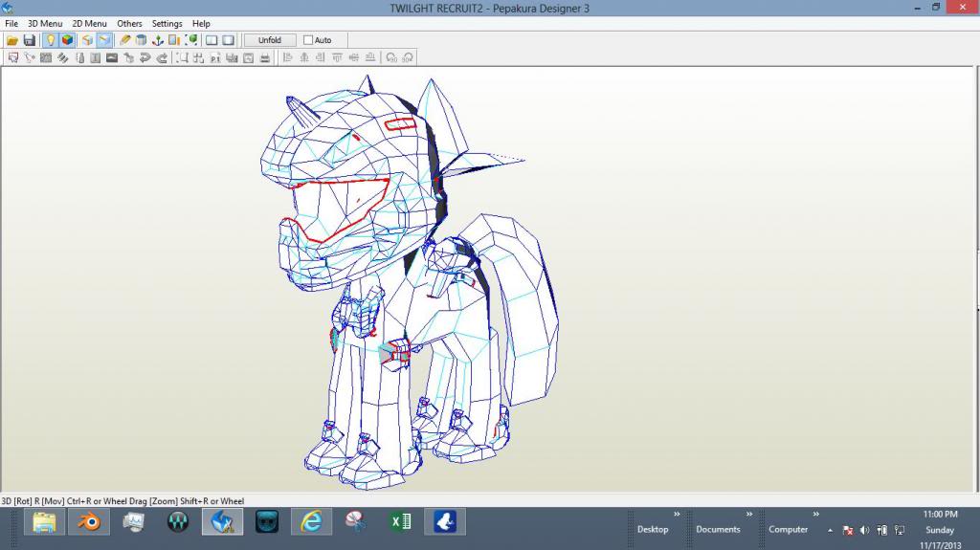The image size is (980, 550).
Task: Click the second rotate 90 degrees icon
Action: point(408,57)
